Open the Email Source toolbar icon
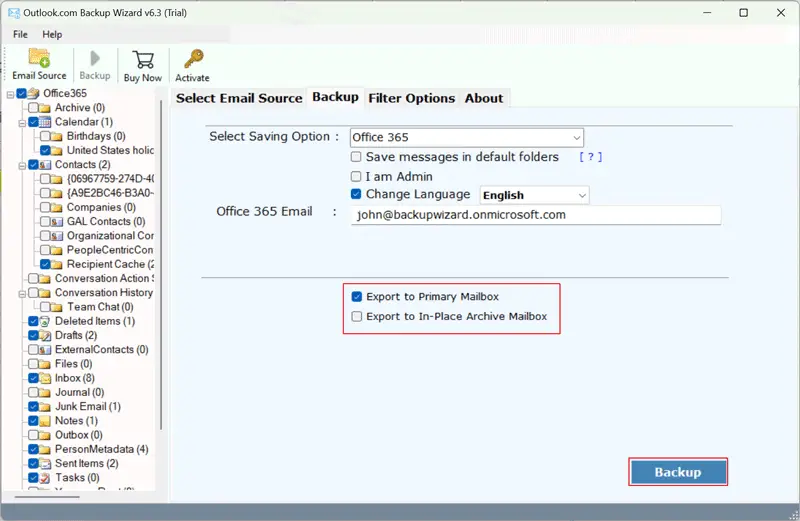 tap(39, 58)
